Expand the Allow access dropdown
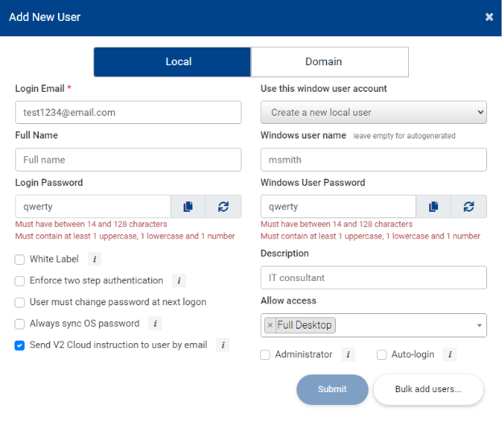The height and width of the screenshot is (426, 504). 480,325
